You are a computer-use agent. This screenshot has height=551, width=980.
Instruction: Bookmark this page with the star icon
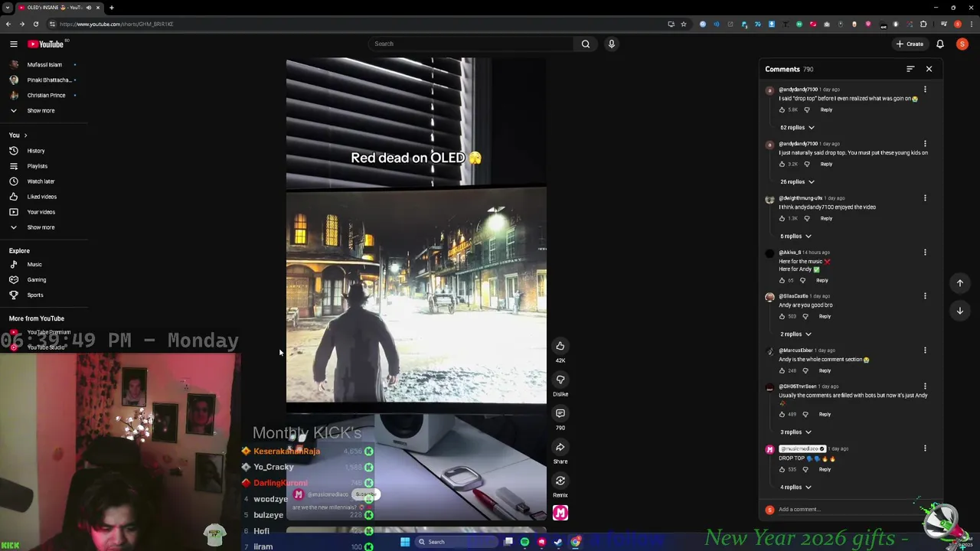[x=684, y=24]
